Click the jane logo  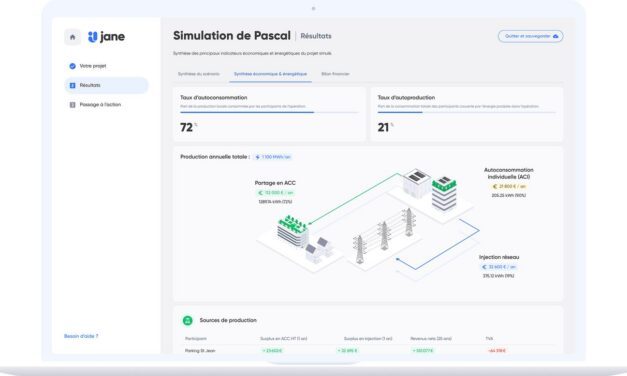(x=106, y=37)
